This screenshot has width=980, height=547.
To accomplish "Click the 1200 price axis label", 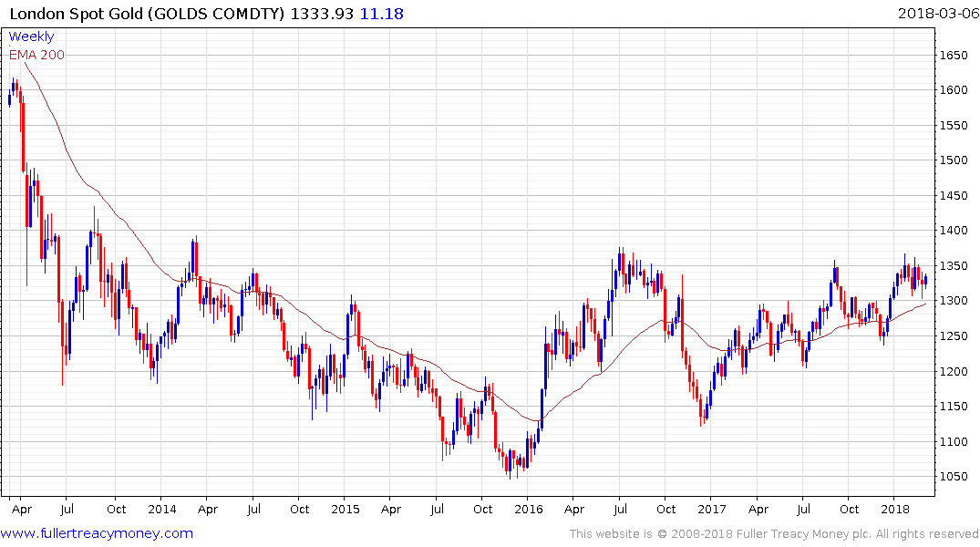I will point(954,371).
